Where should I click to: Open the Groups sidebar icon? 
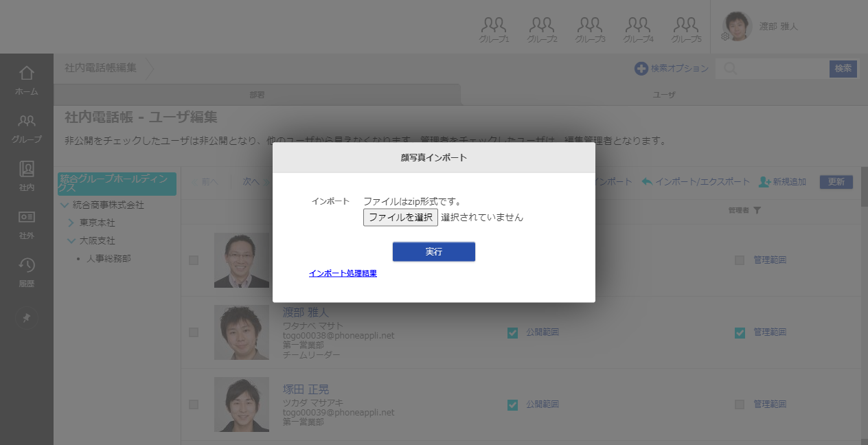point(27,128)
